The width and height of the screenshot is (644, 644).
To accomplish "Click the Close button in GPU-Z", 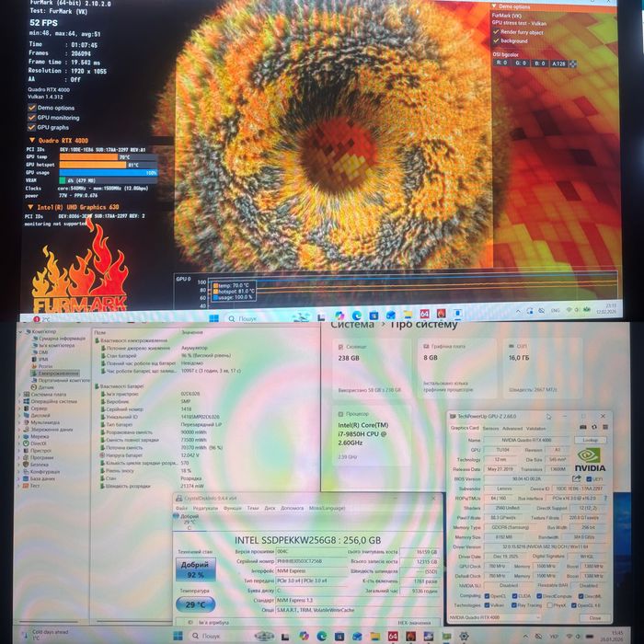I will click(x=594, y=617).
